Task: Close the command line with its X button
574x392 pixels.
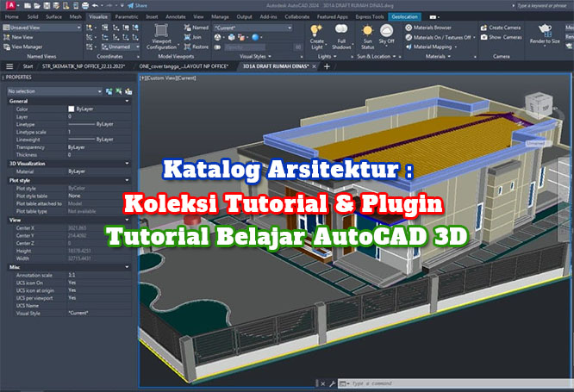Action: coord(322,383)
